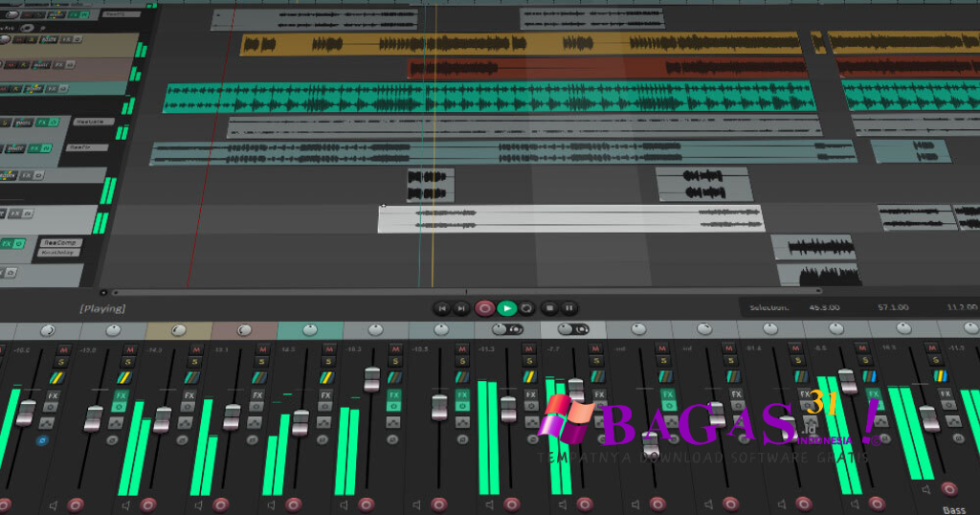Open routing on the Bass strip
This screenshot has height=515, width=980.
click(941, 375)
